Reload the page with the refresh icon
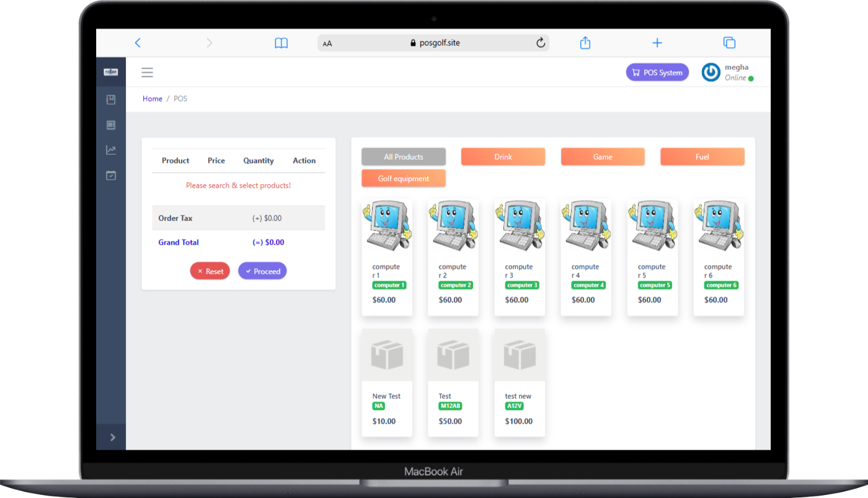This screenshot has height=498, width=868. pos(541,43)
